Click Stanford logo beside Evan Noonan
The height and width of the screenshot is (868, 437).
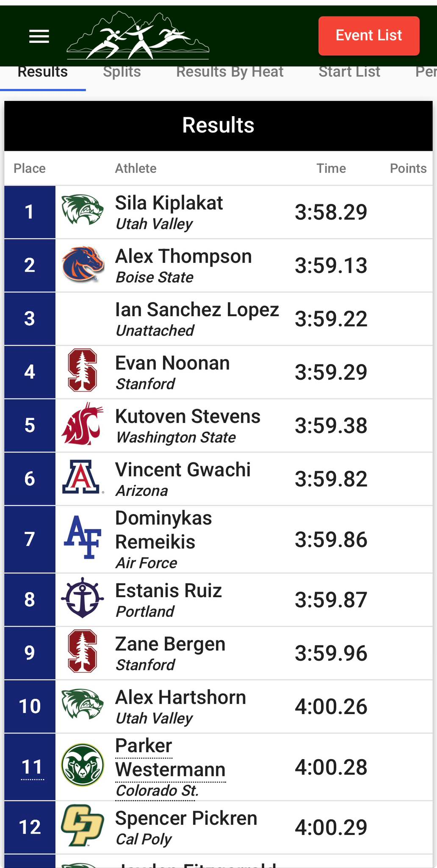point(83,370)
